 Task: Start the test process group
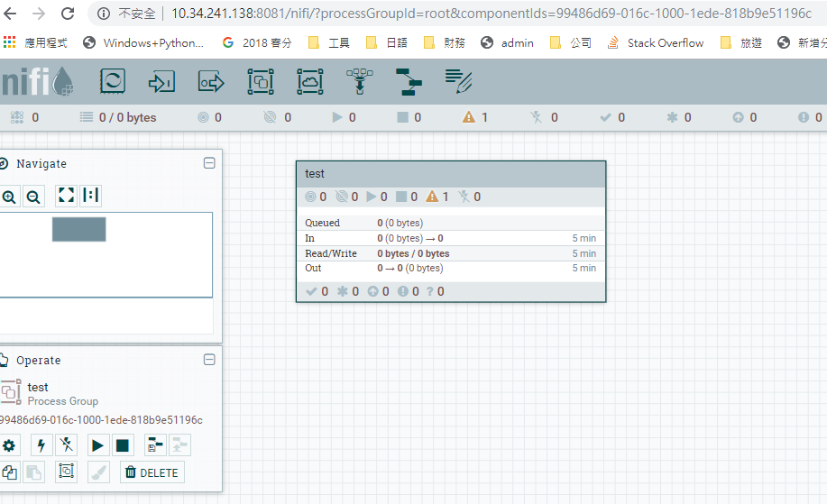pos(97,444)
